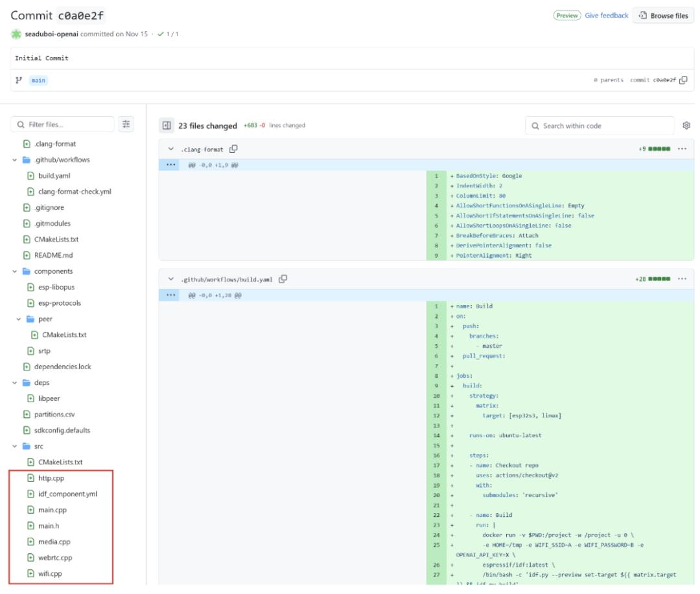Toggle the file tree sidebar panel
Image resolution: width=700 pixels, height=594 pixels.
pos(167,126)
